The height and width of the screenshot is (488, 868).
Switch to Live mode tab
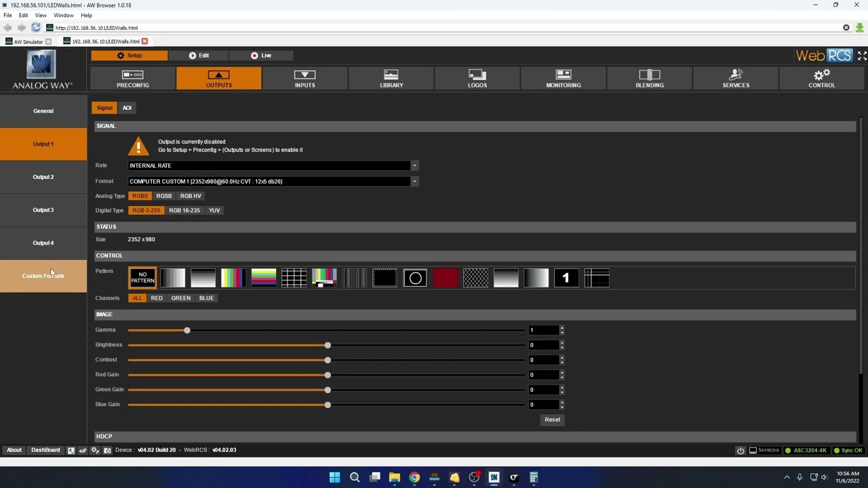pyautogui.click(x=261, y=56)
